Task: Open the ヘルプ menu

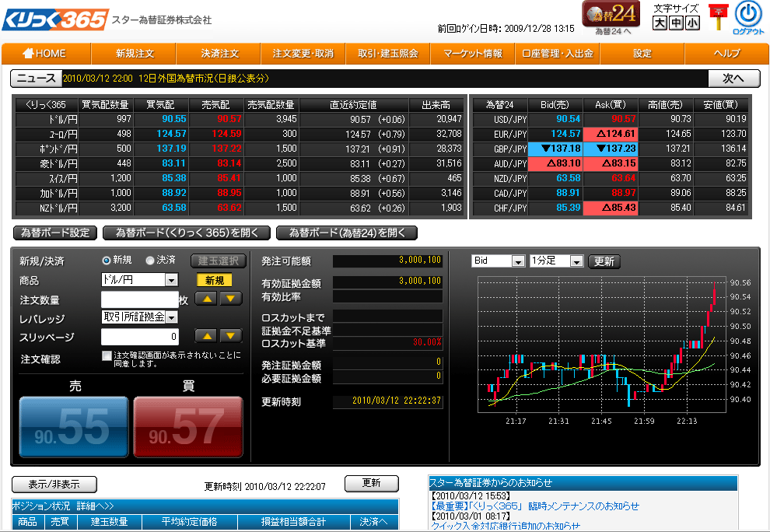Action: [727, 54]
